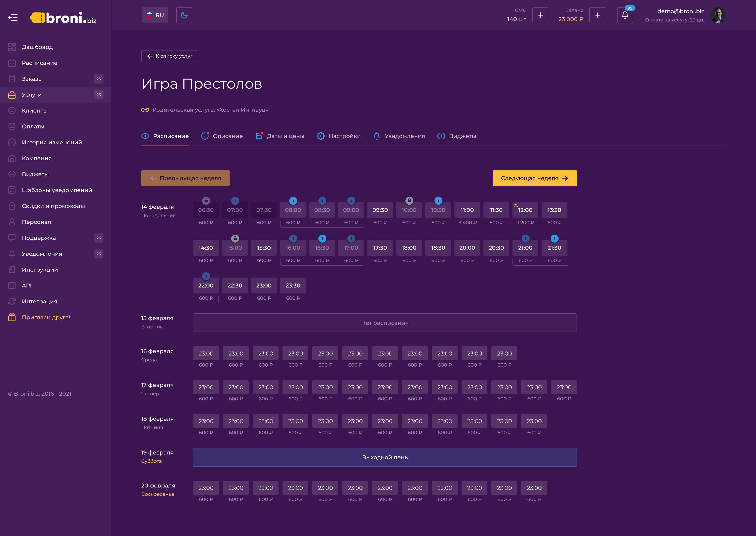The height and width of the screenshot is (536, 756).
Task: Open the Настройки tab gear icon
Action: (x=320, y=136)
